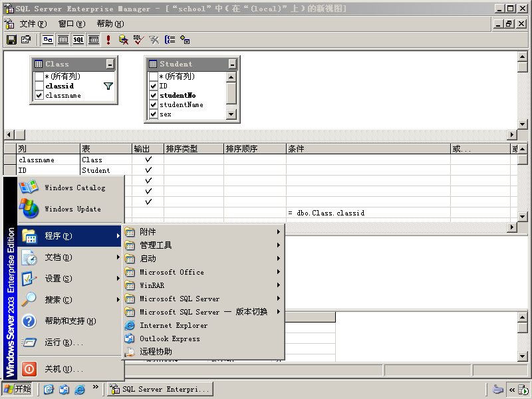The height and width of the screenshot is (399, 532).
Task: Click the '= dbo.Class.classid' criteria cell
Action: tap(368, 213)
